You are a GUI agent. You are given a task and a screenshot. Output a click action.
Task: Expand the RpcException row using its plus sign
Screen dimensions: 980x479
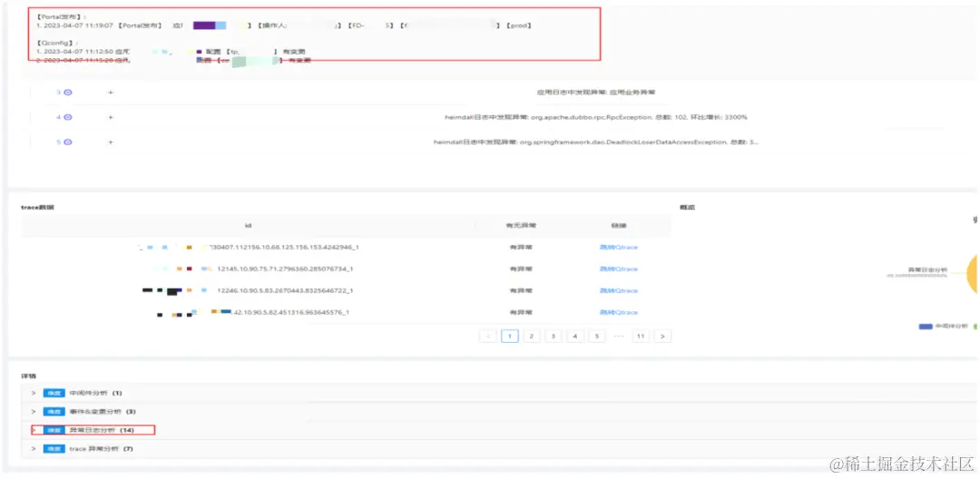point(111,117)
